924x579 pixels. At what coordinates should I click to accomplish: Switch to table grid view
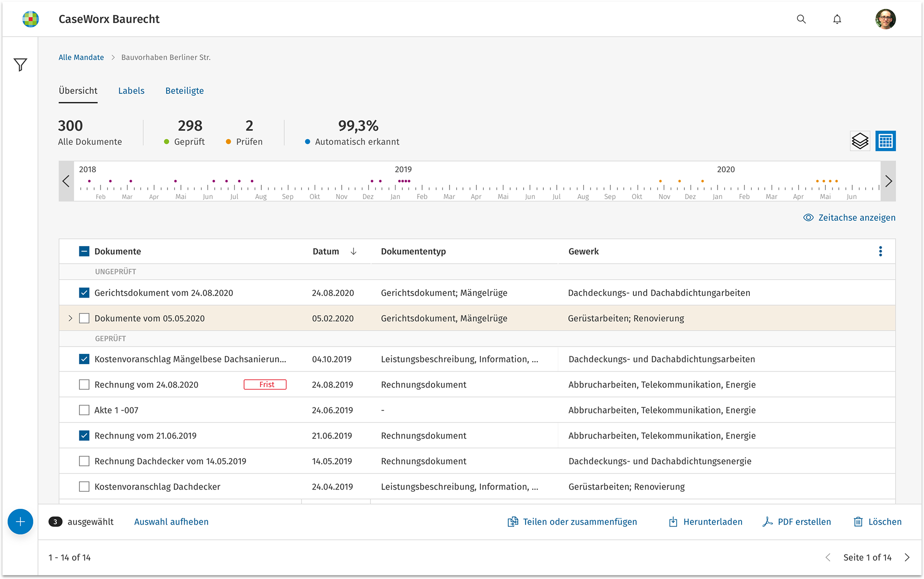[x=885, y=141]
